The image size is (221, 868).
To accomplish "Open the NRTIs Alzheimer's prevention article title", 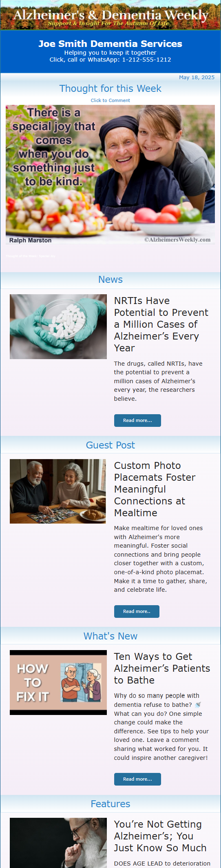I will click(x=161, y=324).
